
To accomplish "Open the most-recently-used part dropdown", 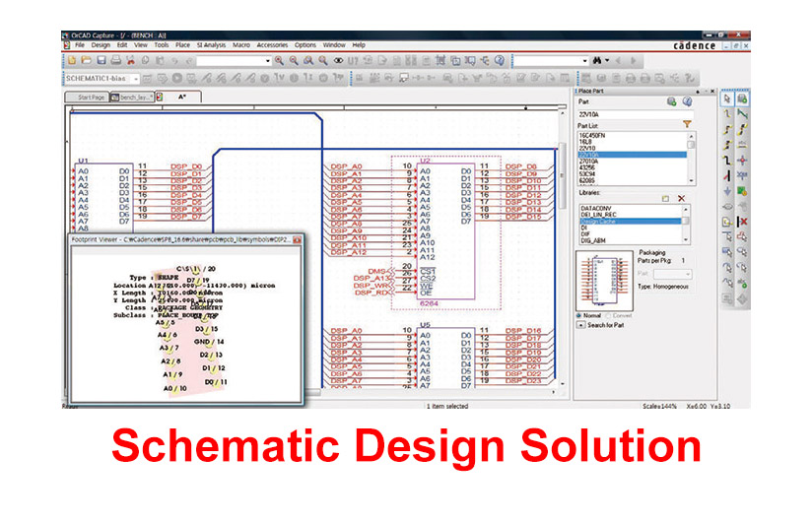I will click(x=268, y=61).
